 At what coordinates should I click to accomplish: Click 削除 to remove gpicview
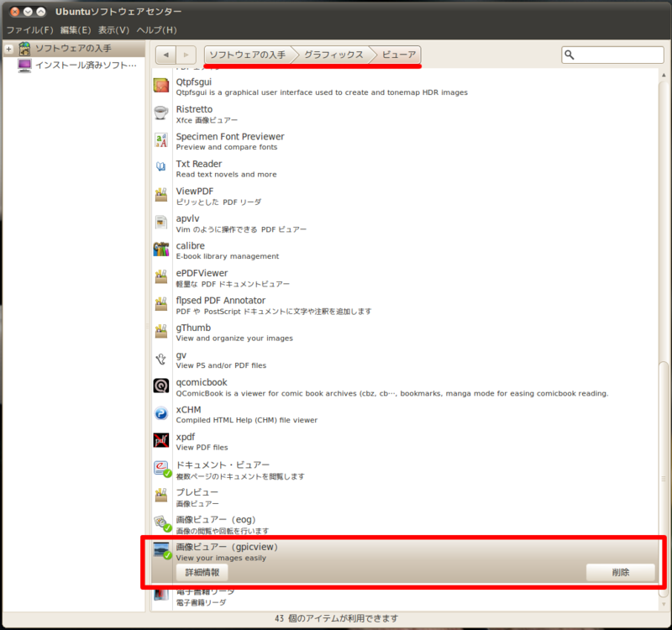point(620,572)
